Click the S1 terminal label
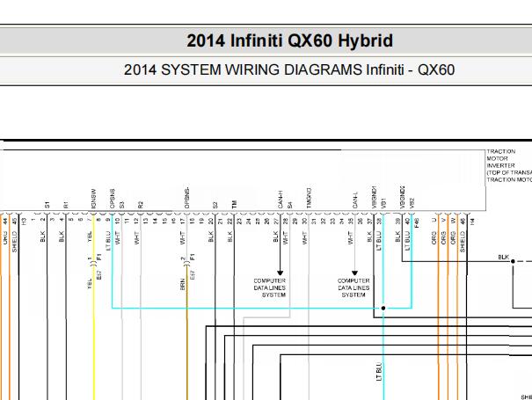Image resolution: width=532 pixels, height=400 pixels. point(47,205)
